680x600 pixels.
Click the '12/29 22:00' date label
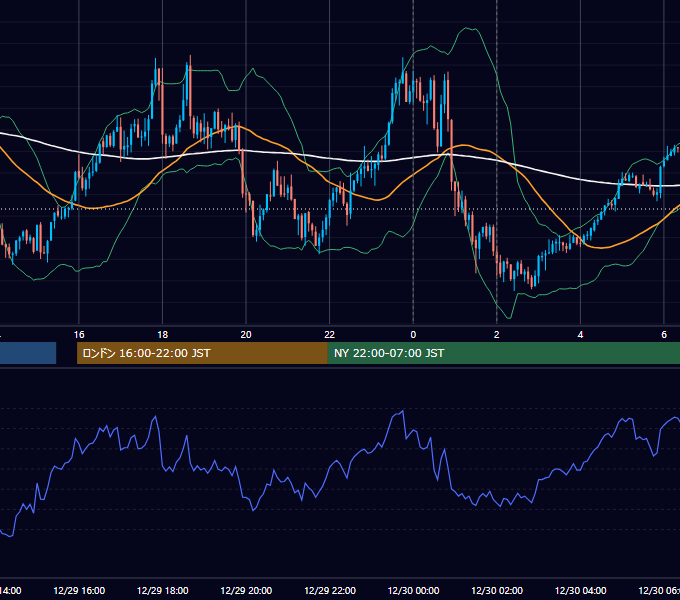point(330,591)
